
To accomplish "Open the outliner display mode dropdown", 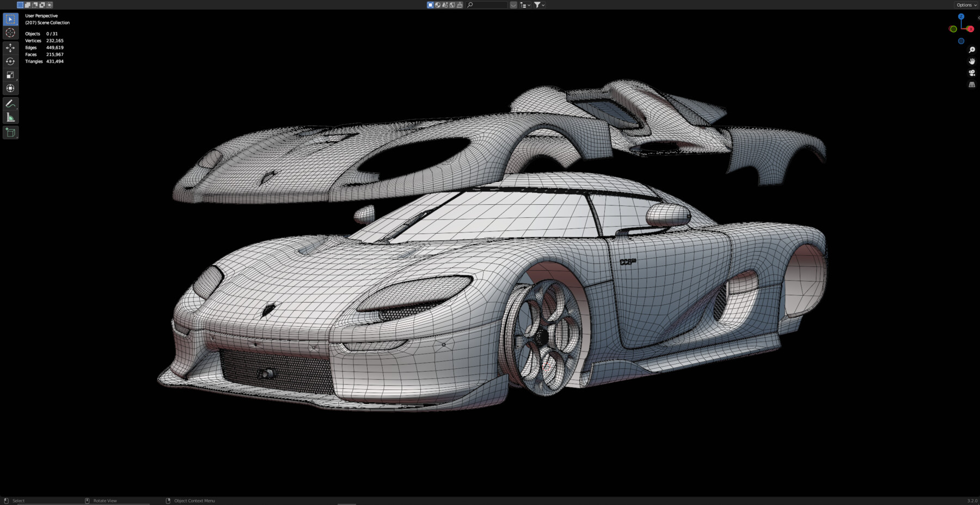I will pyautogui.click(x=525, y=5).
